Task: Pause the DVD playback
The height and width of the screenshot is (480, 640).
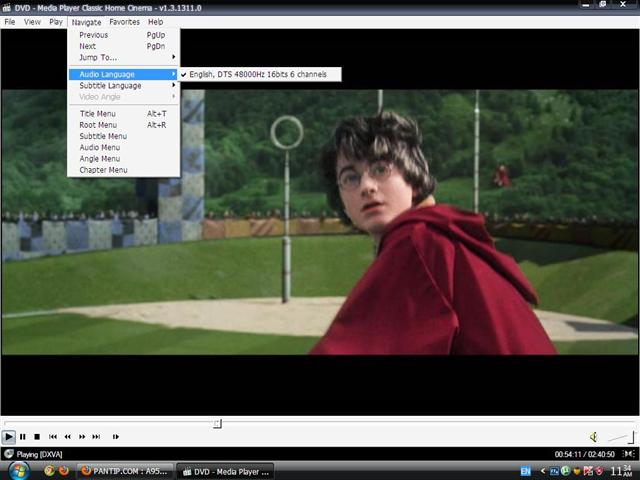Action: click(23, 437)
